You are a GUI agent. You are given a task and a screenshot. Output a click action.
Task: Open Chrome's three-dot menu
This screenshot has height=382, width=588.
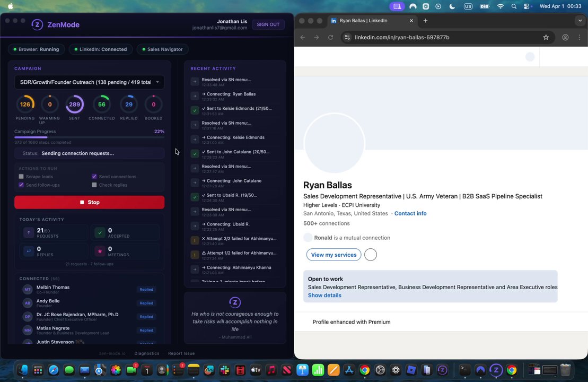[580, 37]
